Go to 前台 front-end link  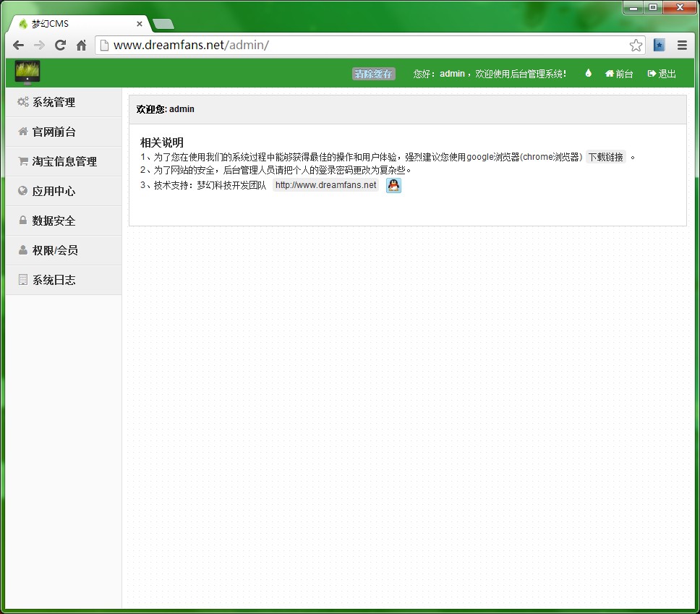point(619,74)
